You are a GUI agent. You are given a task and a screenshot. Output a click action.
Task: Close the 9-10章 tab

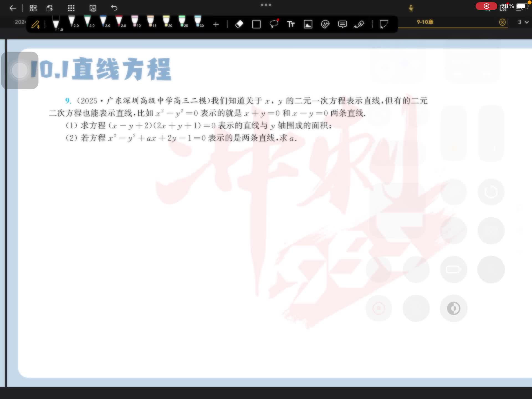click(x=502, y=22)
